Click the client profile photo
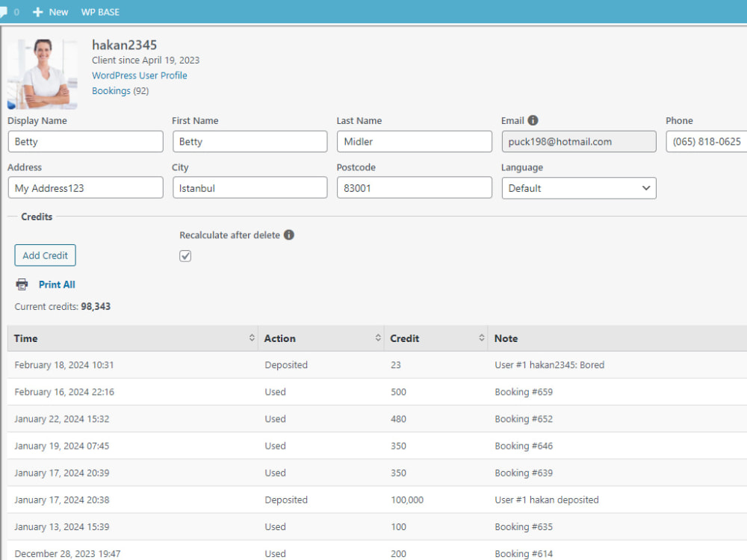Image resolution: width=747 pixels, height=560 pixels. 43,74
